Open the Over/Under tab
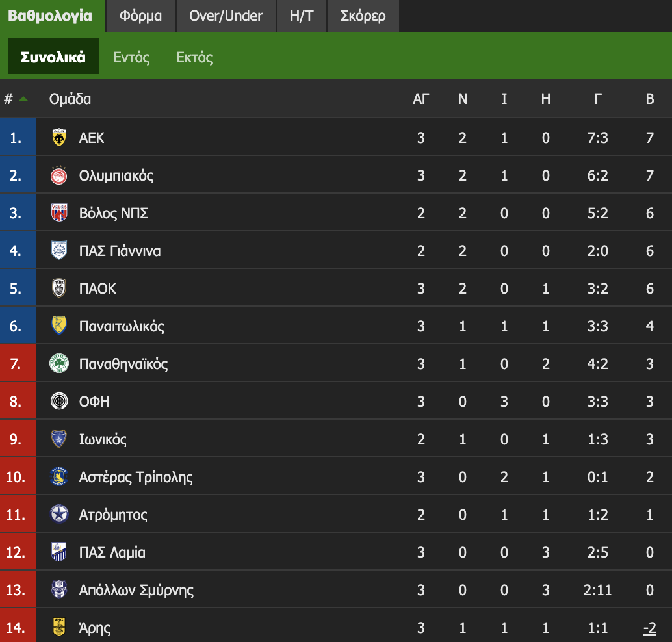Viewport: 672px width, 642px height. 226,16
